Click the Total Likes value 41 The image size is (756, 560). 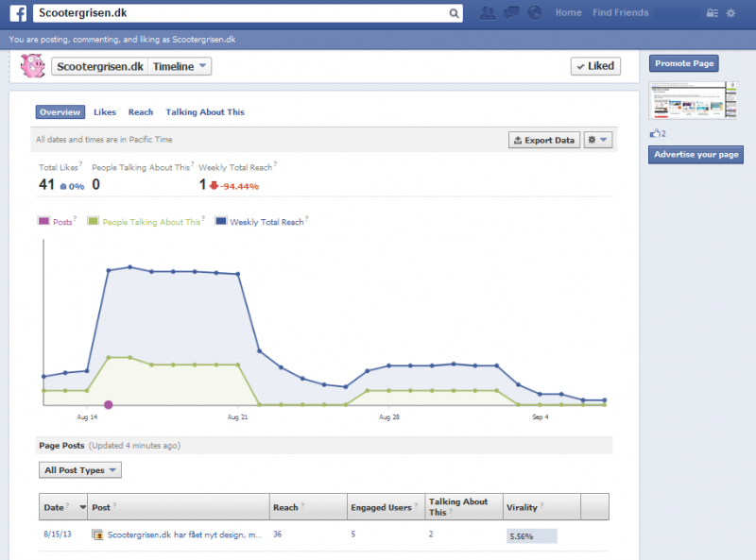(x=46, y=184)
